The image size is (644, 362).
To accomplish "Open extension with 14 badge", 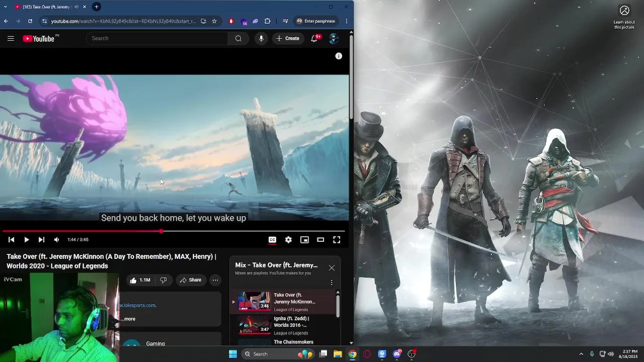I will (244, 22).
